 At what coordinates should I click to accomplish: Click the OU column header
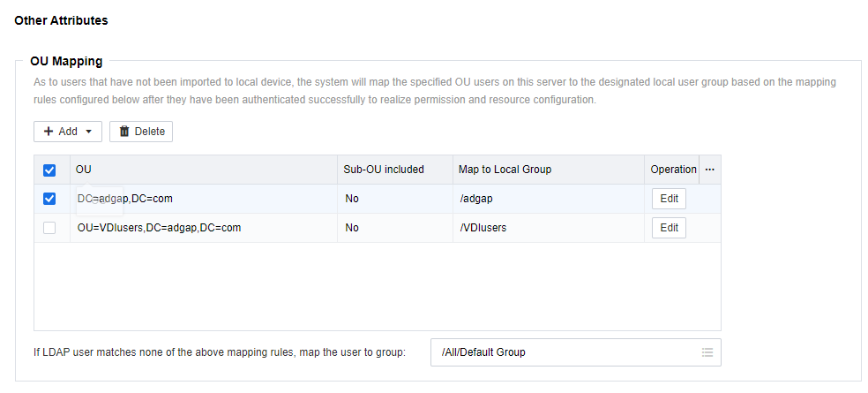[x=84, y=170]
